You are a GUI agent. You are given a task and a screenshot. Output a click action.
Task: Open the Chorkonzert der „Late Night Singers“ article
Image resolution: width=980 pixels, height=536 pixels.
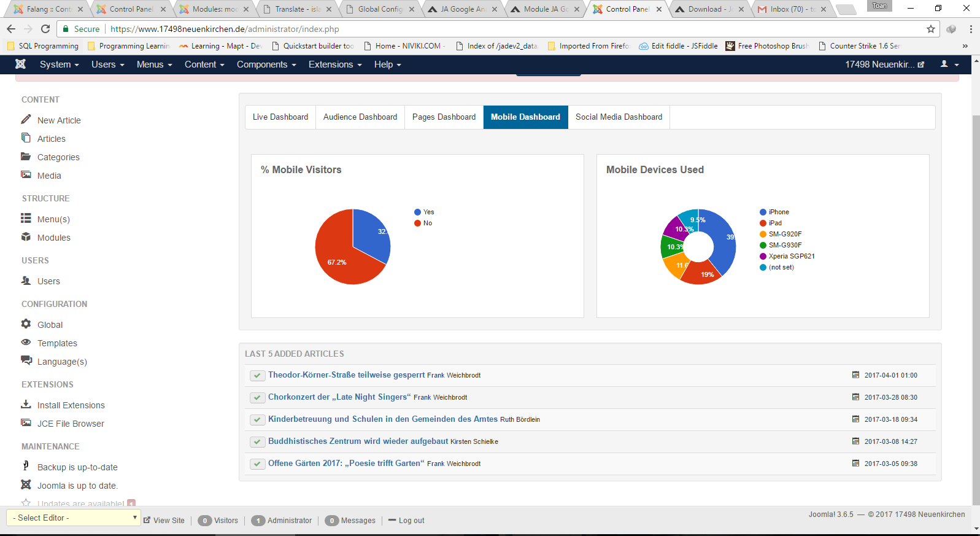pyautogui.click(x=339, y=397)
